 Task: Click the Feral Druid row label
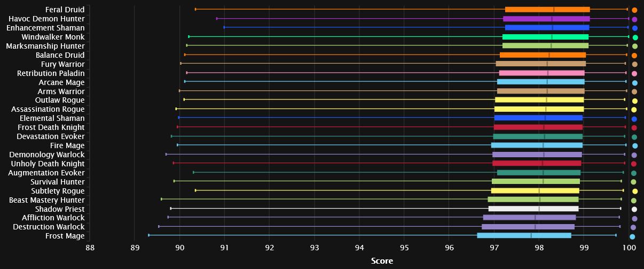(x=65, y=10)
